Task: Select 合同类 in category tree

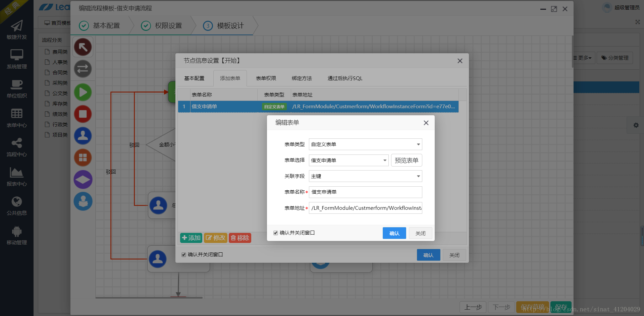Action: pos(60,73)
